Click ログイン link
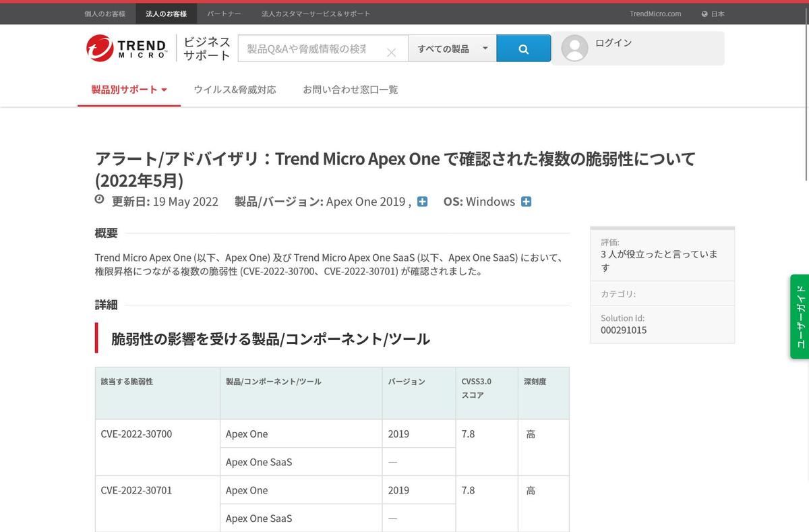The width and height of the screenshot is (809, 532). point(613,42)
